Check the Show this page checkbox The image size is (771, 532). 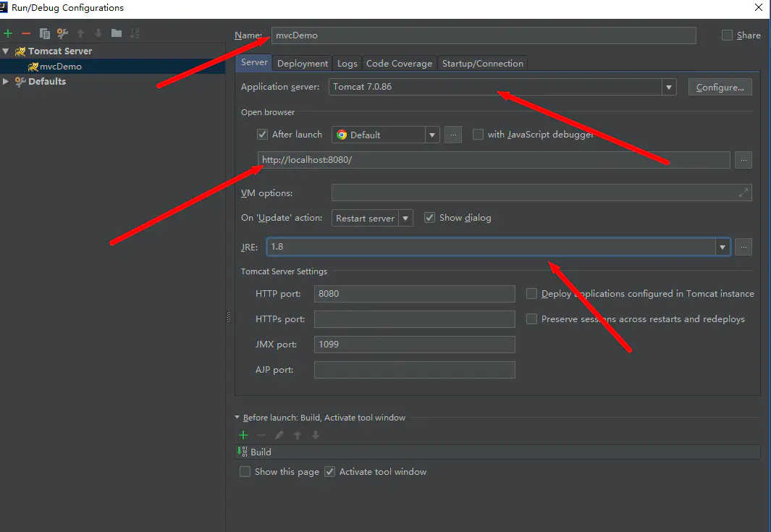tap(245, 471)
